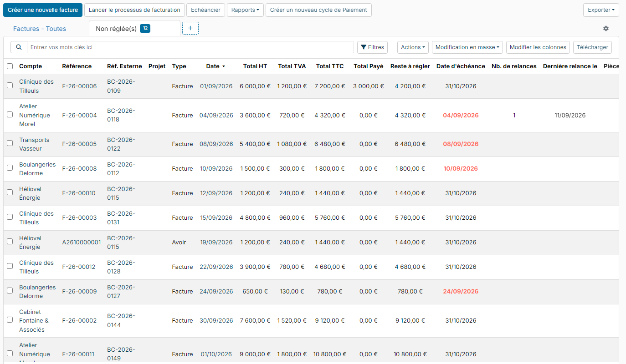Select the F-26-00008 Boulangeries Delorme checkbox
This screenshot has width=626, height=364.
(x=10, y=167)
